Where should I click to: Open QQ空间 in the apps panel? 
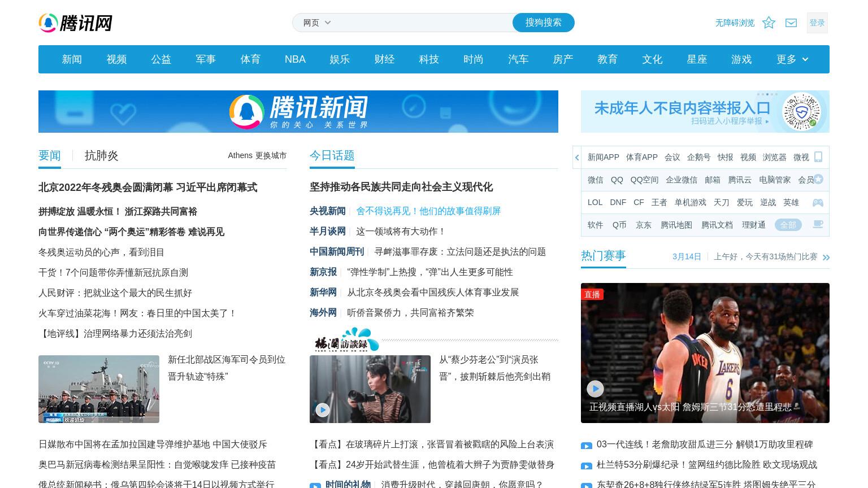tap(645, 180)
